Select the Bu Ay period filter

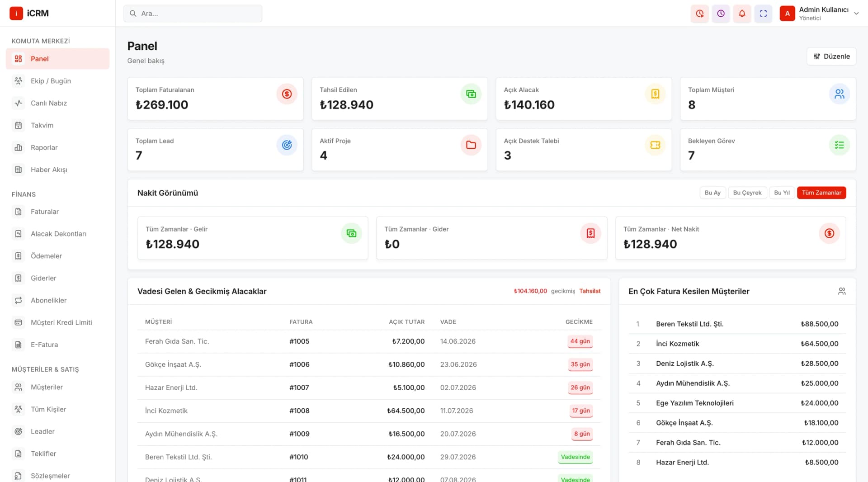pos(712,193)
